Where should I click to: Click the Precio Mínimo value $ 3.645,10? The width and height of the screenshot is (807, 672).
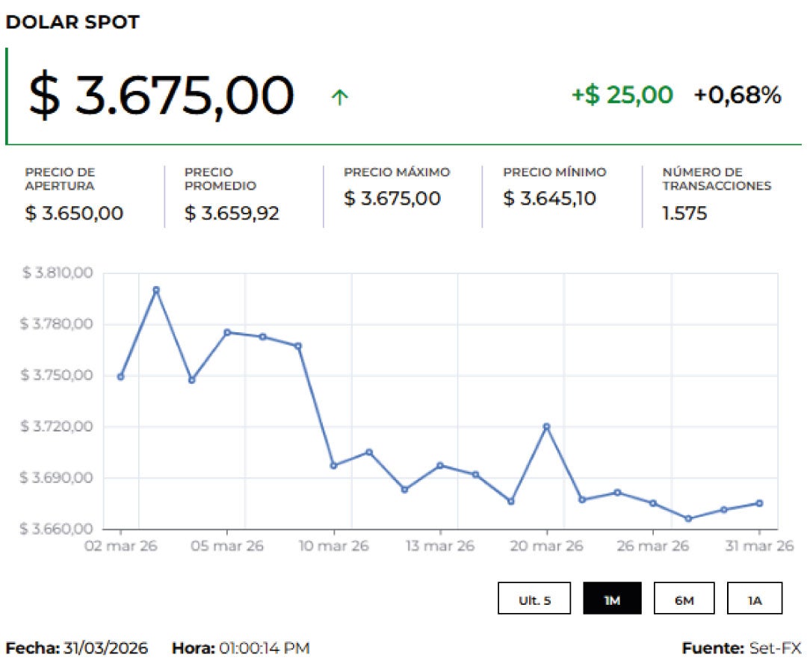(549, 199)
